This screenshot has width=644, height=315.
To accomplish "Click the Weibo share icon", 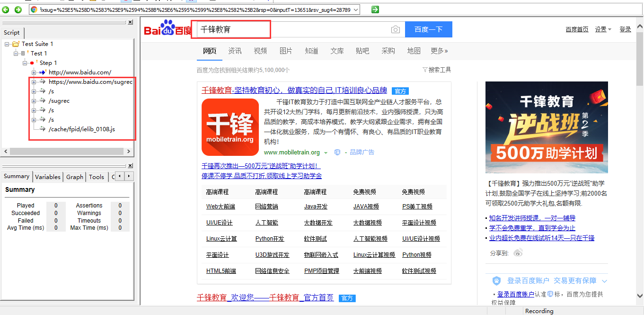I will (518, 253).
